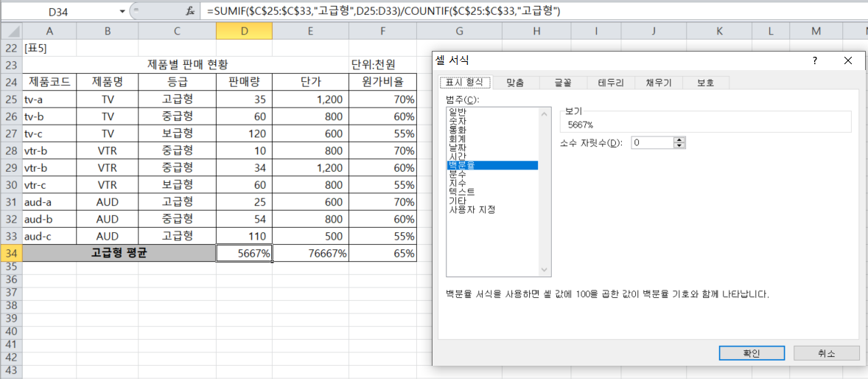
Task: Select the 채우기 tab
Action: coord(658,83)
